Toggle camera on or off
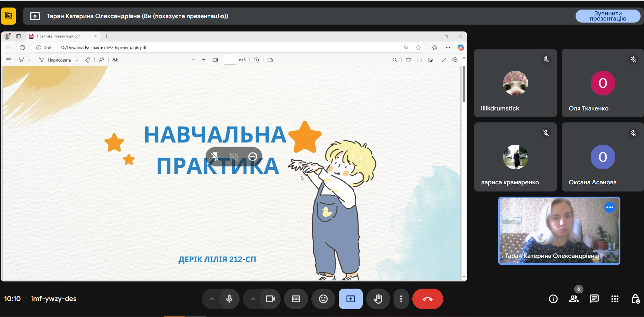 [270, 299]
